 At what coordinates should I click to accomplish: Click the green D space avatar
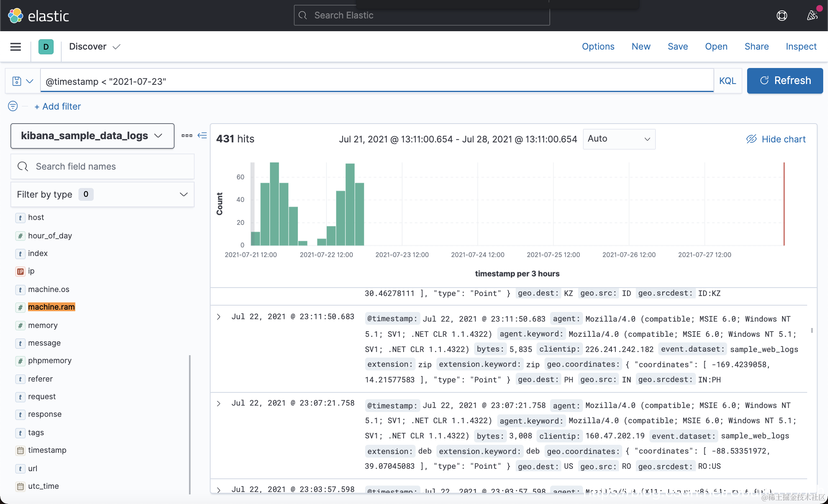(46, 47)
